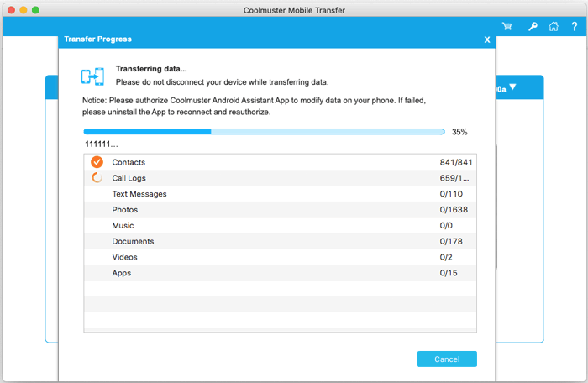This screenshot has height=383, width=588.
Task: Cancel the data transfer
Action: click(447, 359)
